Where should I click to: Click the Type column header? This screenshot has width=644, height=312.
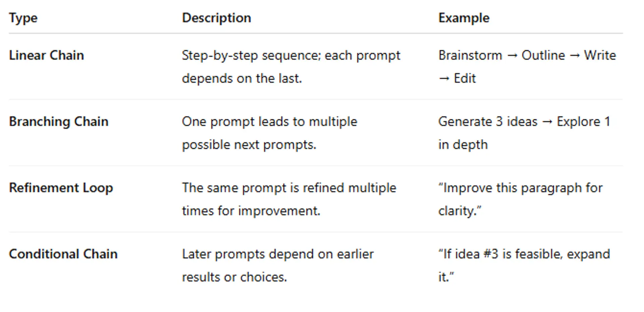pos(23,18)
